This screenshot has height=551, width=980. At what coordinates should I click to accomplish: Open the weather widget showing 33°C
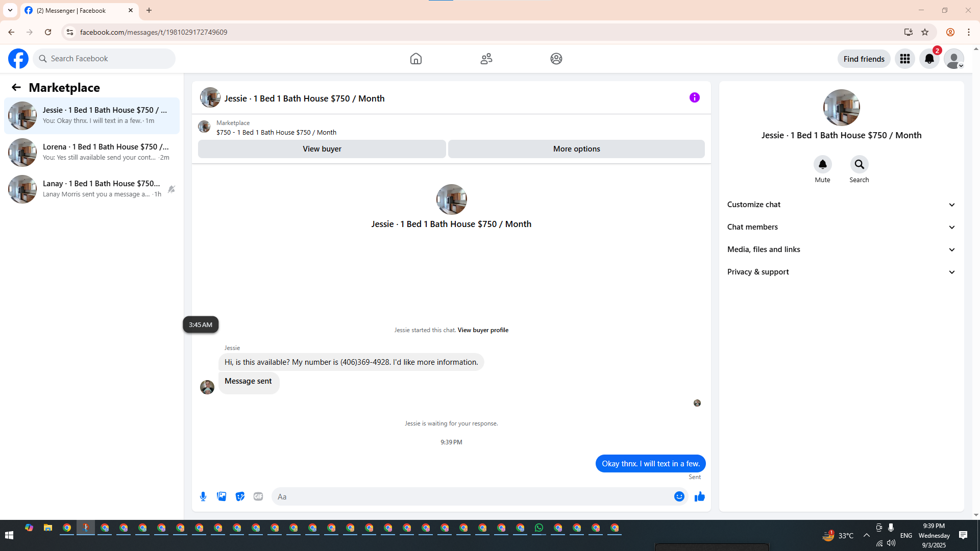[x=838, y=535]
